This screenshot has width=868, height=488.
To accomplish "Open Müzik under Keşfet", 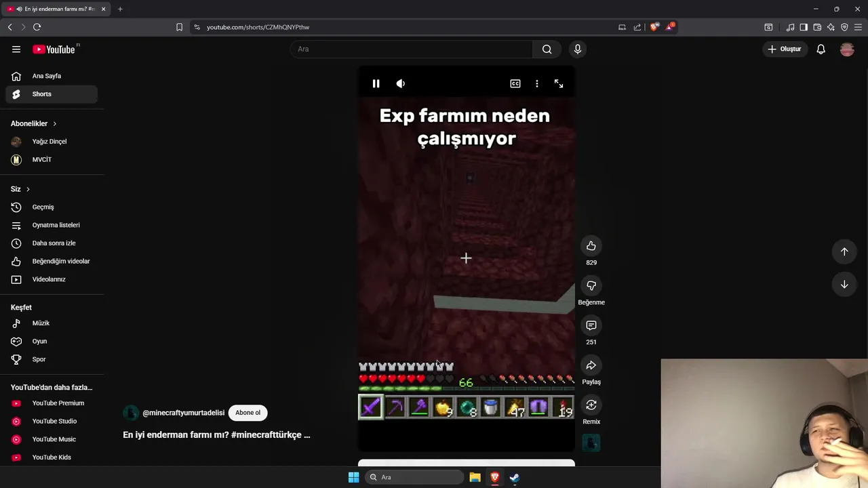I will click(x=52, y=323).
